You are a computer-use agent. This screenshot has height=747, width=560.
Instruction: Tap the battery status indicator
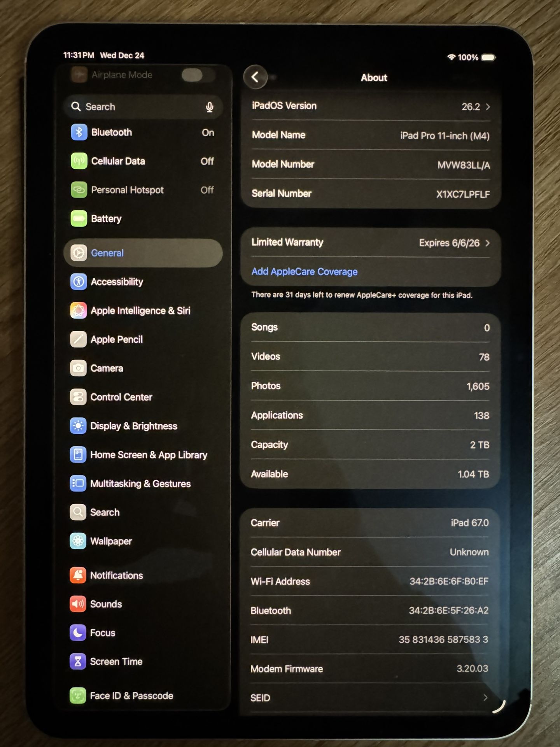pyautogui.click(x=488, y=58)
